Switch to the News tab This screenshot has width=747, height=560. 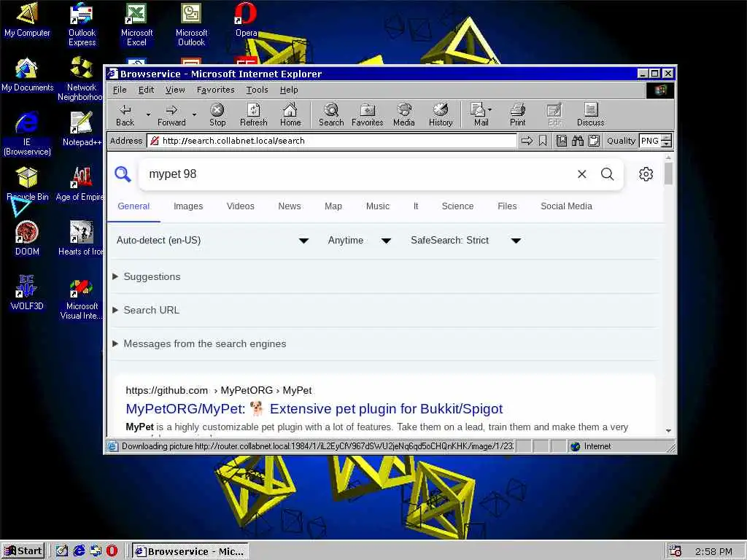point(290,206)
